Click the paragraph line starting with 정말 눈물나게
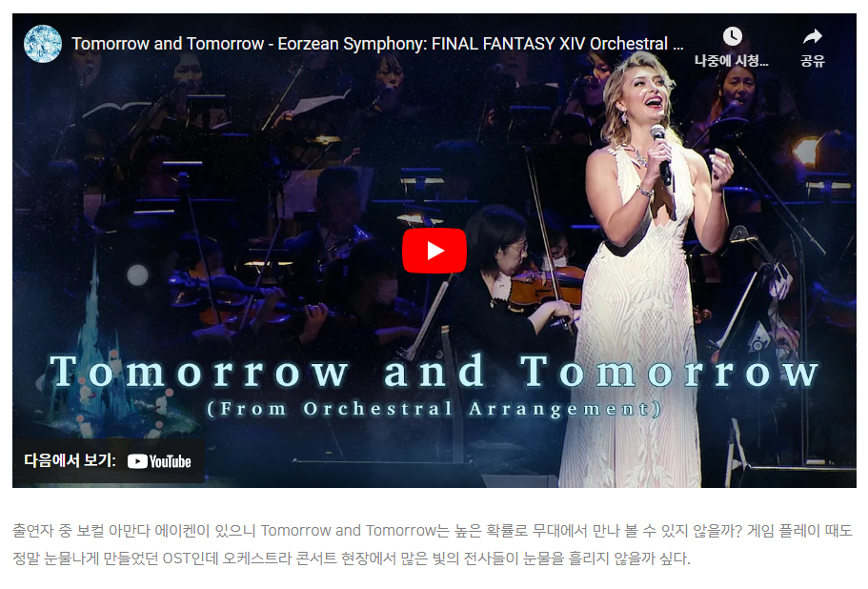 coord(352,558)
